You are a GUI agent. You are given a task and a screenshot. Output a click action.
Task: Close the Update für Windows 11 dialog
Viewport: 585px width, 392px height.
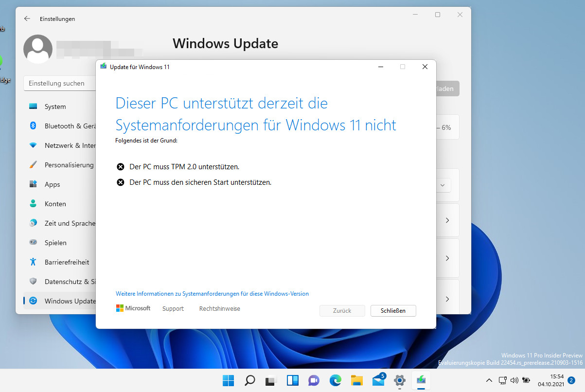(425, 67)
